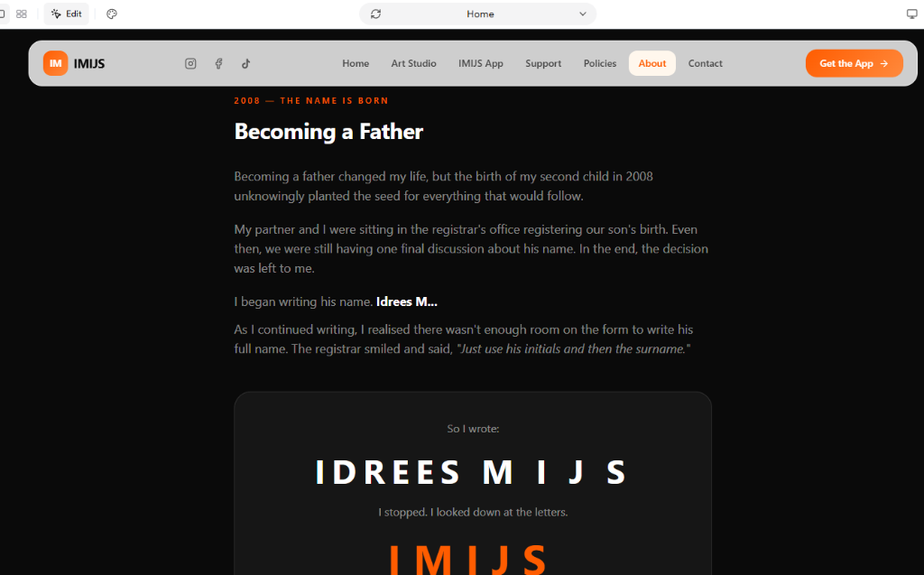The width and height of the screenshot is (924, 575).
Task: Click the Edit button in toolbar
Action: pos(67,14)
